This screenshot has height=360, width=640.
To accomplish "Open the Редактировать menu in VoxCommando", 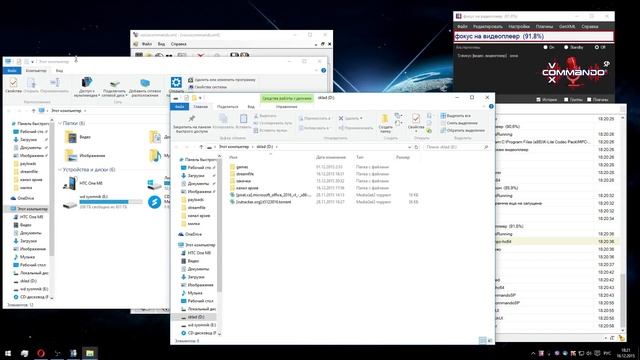I will click(x=488, y=27).
